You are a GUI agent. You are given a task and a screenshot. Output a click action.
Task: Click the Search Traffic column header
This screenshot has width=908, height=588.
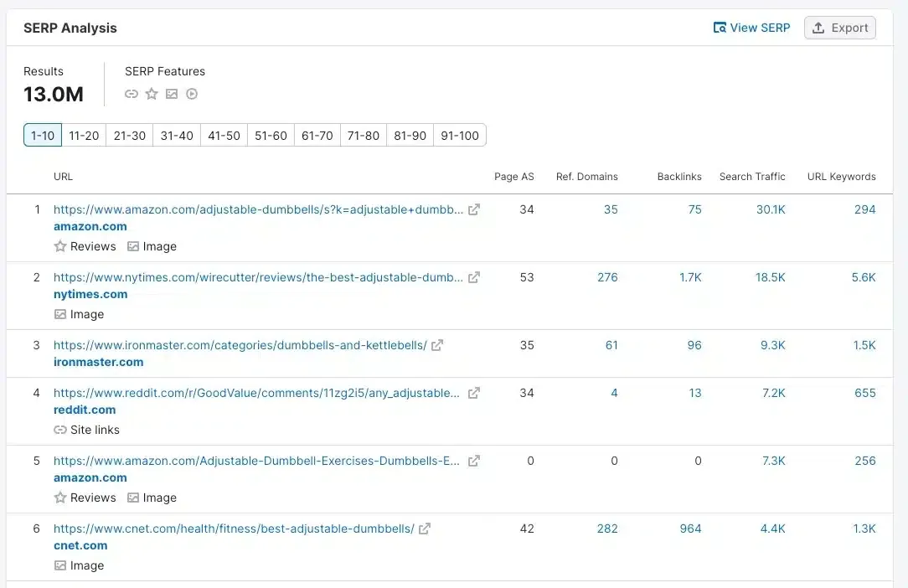coord(752,176)
